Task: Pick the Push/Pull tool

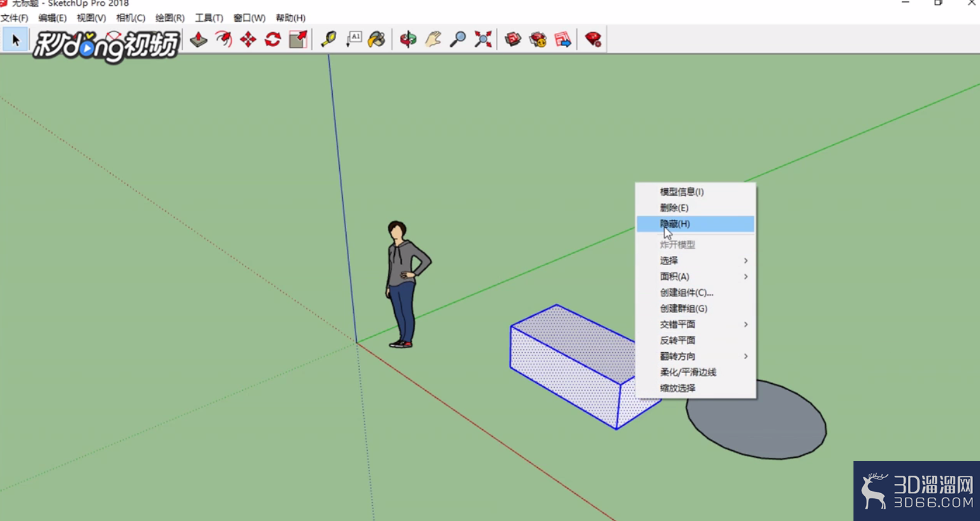Action: 198,39
